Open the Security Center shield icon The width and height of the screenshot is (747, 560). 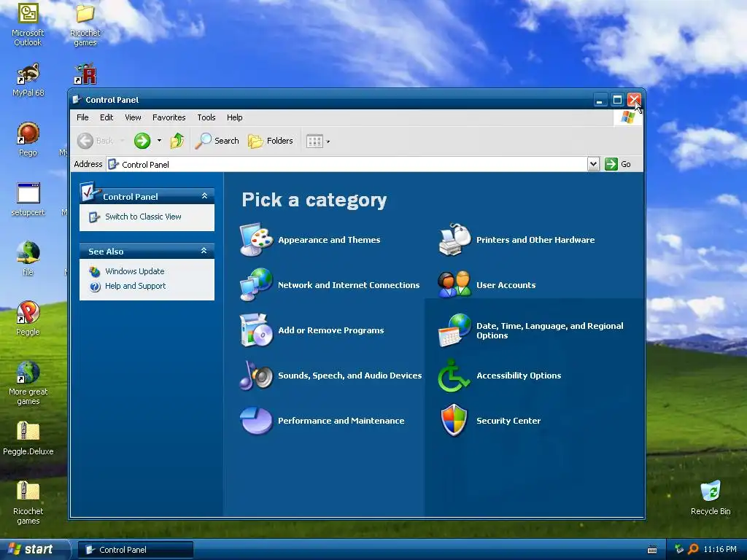tap(454, 421)
